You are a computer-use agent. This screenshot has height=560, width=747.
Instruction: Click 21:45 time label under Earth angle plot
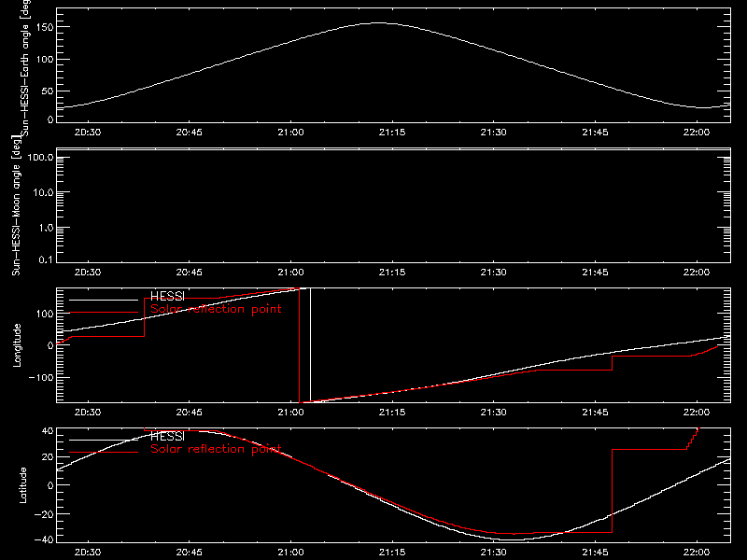(595, 132)
